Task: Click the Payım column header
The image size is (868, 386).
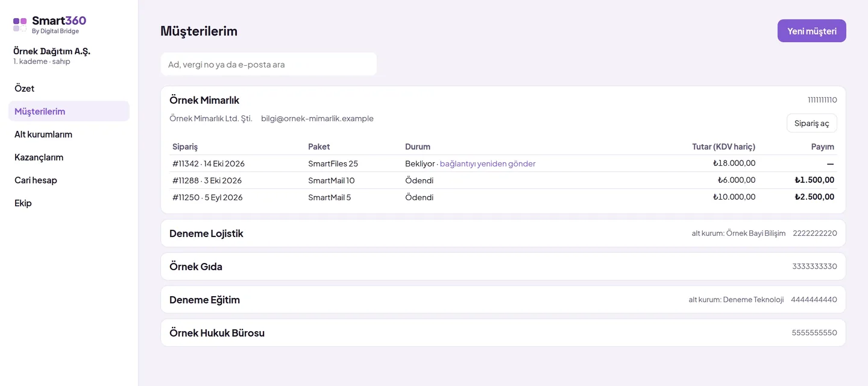Action: (823, 147)
